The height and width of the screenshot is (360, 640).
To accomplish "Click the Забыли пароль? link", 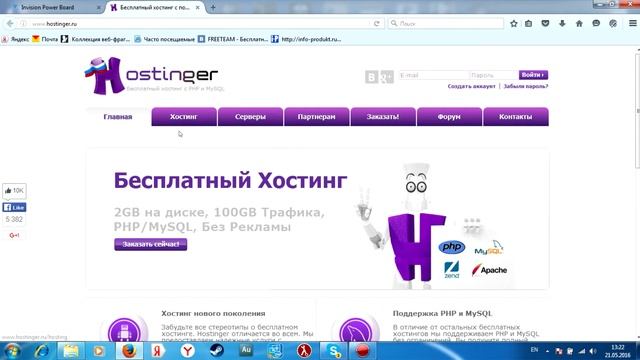I will (x=526, y=87).
